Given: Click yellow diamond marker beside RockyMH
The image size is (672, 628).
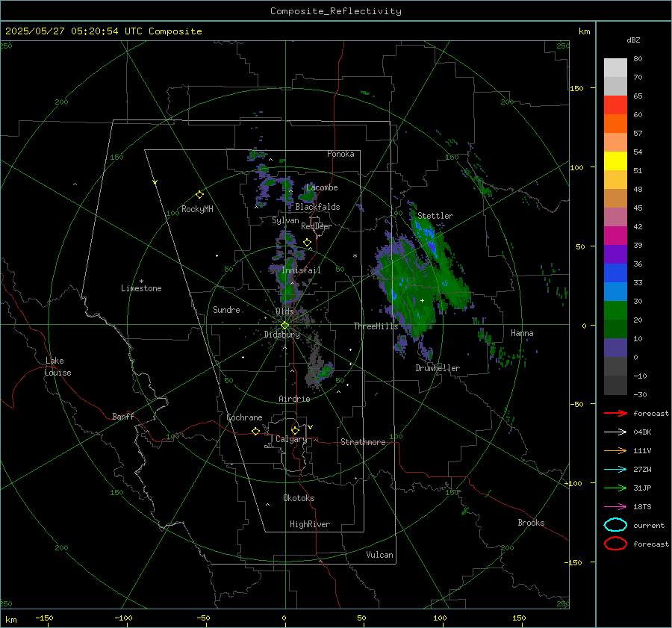Looking at the screenshot, I should [x=199, y=195].
